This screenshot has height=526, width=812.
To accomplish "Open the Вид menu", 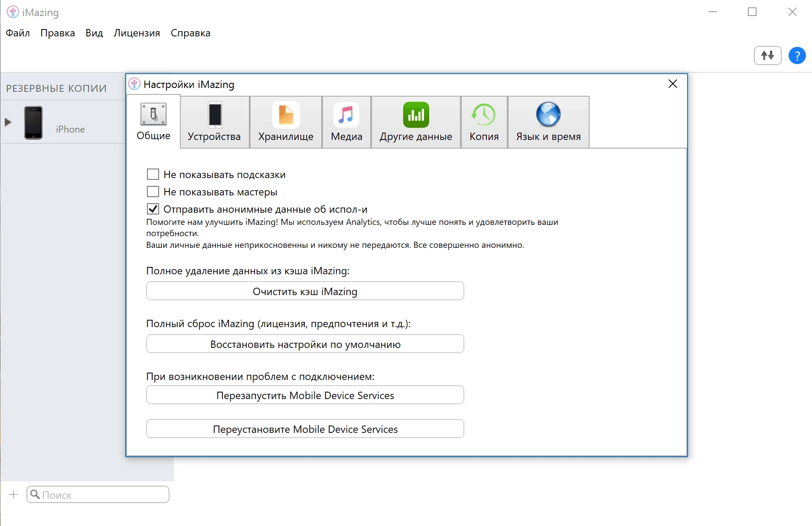I will tap(94, 33).
